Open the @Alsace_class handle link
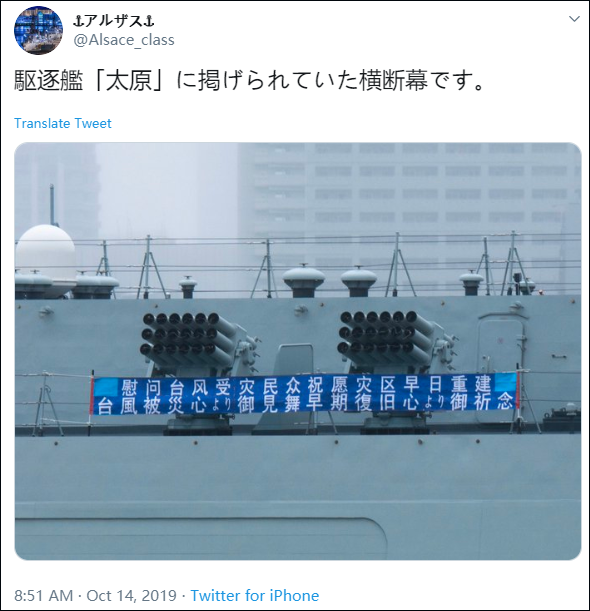 point(124,40)
